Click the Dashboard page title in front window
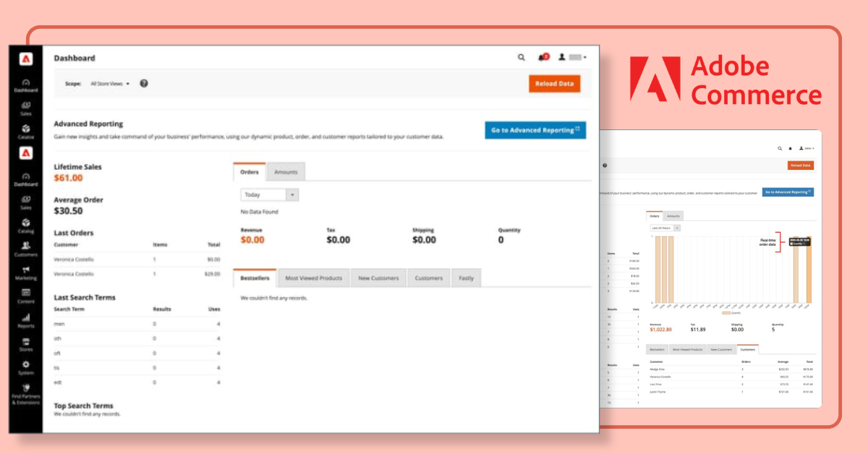Screen dimensions: 868x454 (74, 58)
